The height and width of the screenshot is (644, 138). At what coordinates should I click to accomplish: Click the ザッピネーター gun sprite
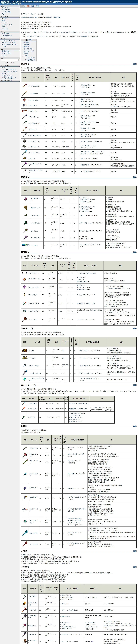tap(24, 111)
